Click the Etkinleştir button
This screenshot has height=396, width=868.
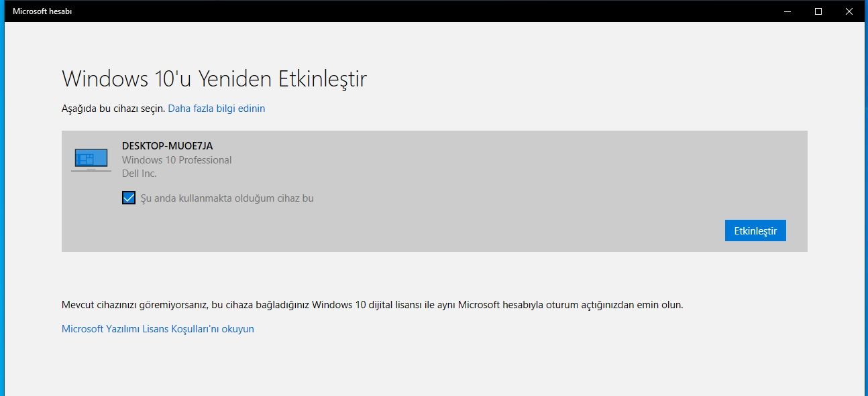click(755, 230)
